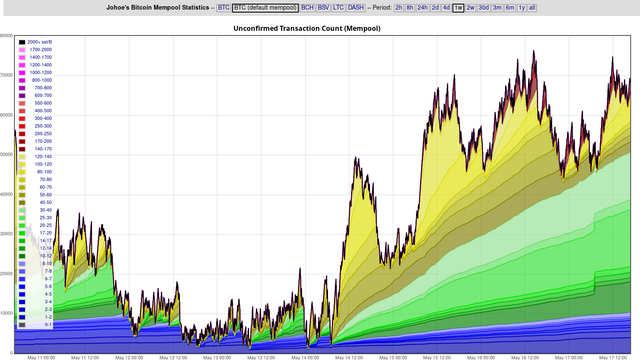Toggle the 1000-1200 magenta legend swatch
Screen dimensions: 640x360
click(x=22, y=73)
